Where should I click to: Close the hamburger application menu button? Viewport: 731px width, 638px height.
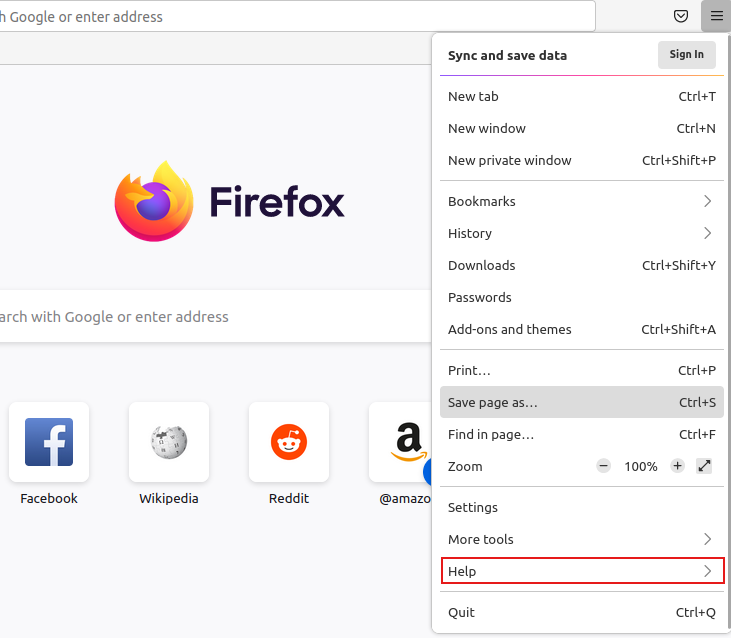point(716,16)
